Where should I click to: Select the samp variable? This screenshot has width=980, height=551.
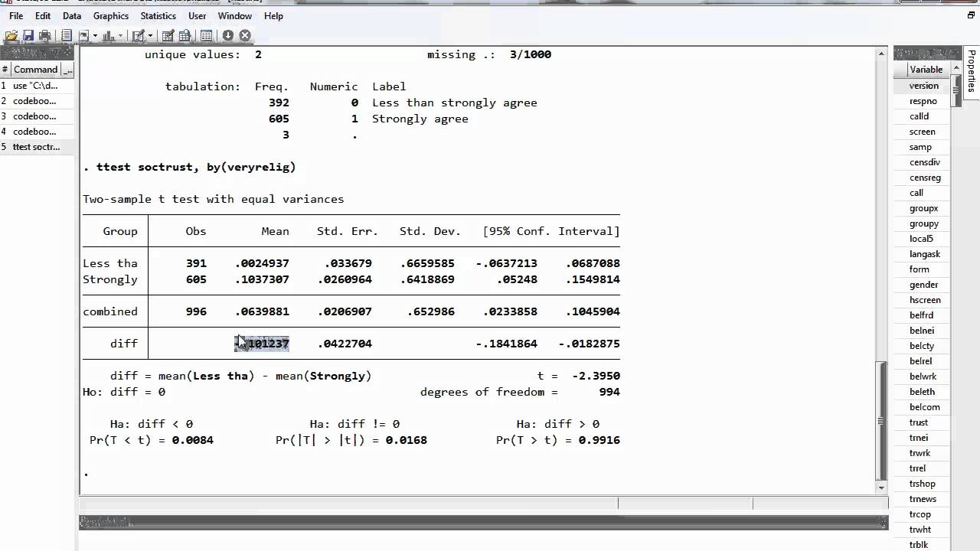(x=920, y=147)
